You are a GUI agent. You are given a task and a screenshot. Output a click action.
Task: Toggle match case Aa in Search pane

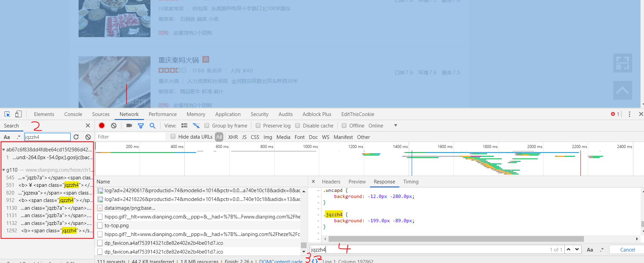(7, 137)
